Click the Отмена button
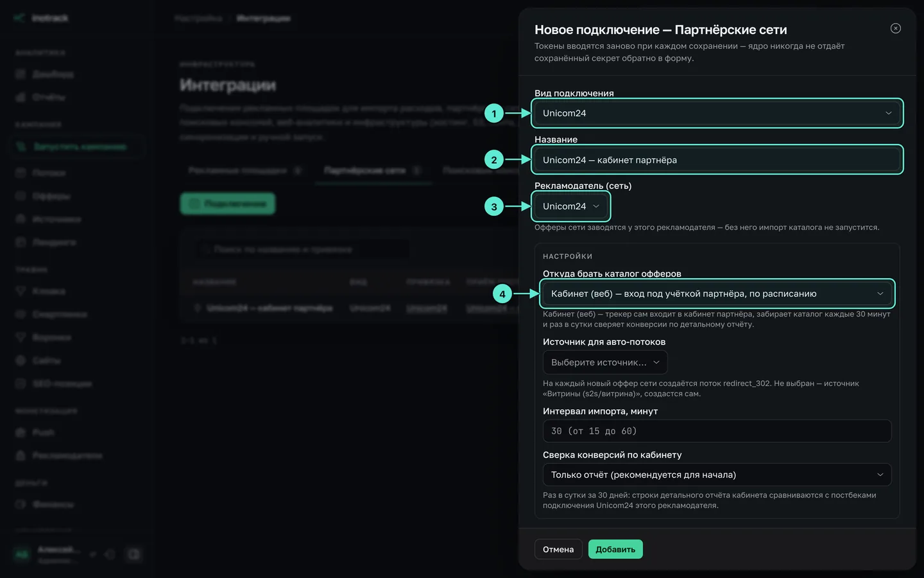Viewport: 924px width, 578px height. [x=558, y=549]
